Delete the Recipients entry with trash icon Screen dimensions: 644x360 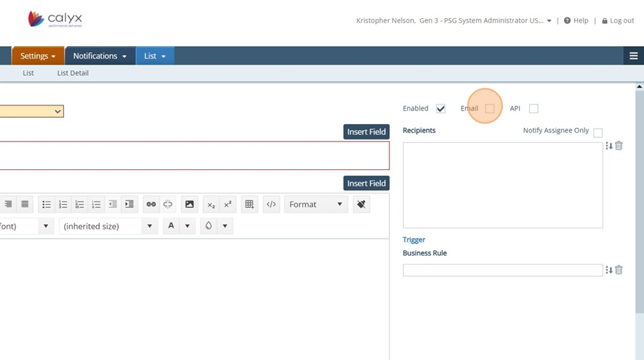[x=619, y=145]
